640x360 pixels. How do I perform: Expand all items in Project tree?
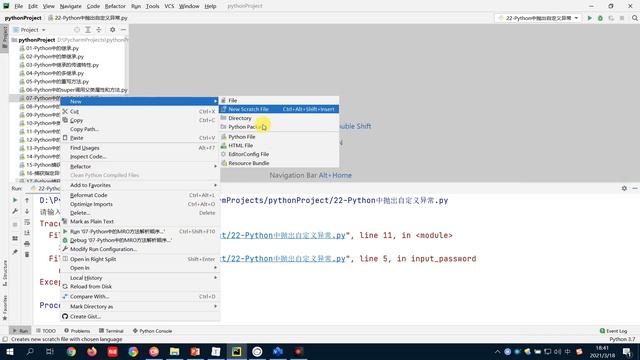[88, 30]
